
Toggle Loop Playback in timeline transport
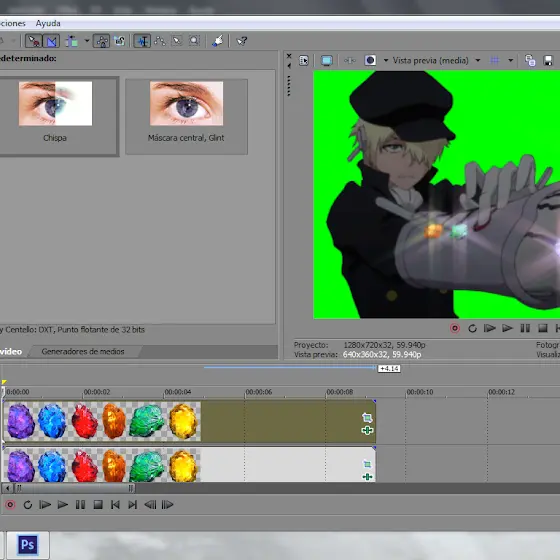[28, 505]
